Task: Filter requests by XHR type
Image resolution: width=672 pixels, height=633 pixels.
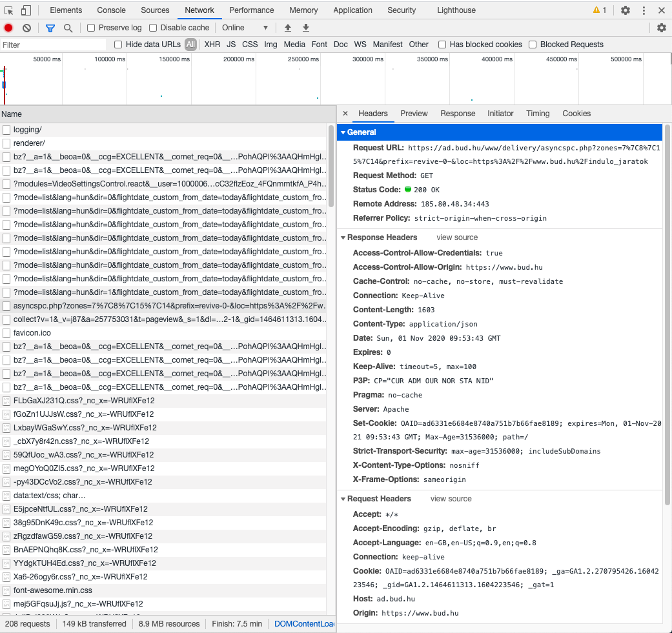Action: (x=212, y=45)
